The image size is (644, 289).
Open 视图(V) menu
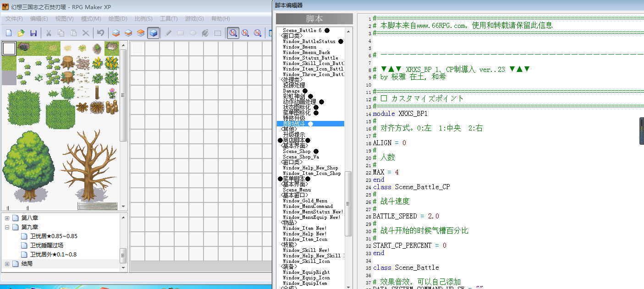[64, 18]
